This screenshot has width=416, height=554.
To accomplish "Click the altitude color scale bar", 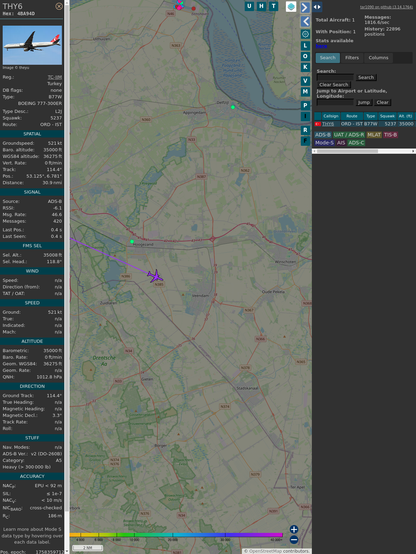I will [176, 535].
